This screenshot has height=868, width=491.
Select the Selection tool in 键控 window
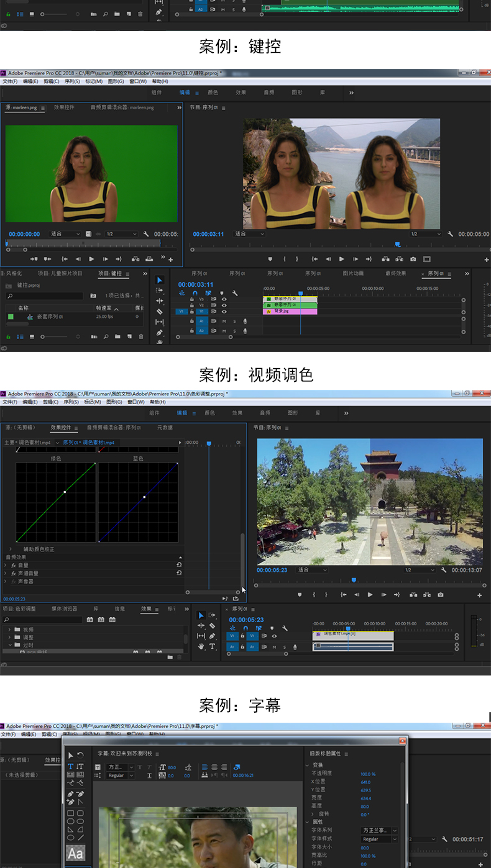[159, 281]
